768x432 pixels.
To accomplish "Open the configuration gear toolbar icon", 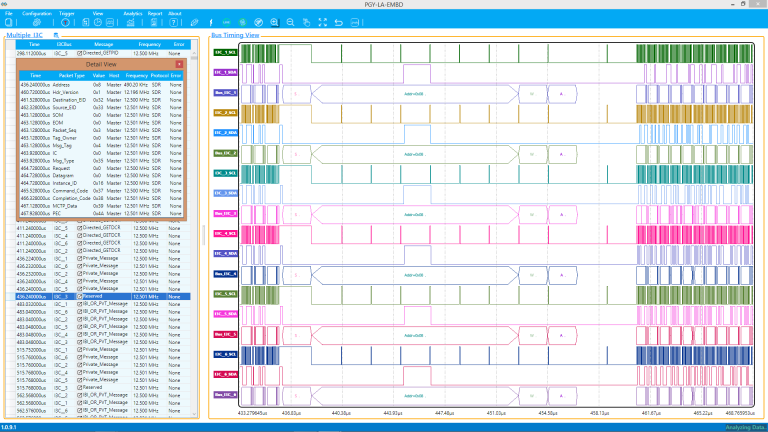I will pos(37,23).
